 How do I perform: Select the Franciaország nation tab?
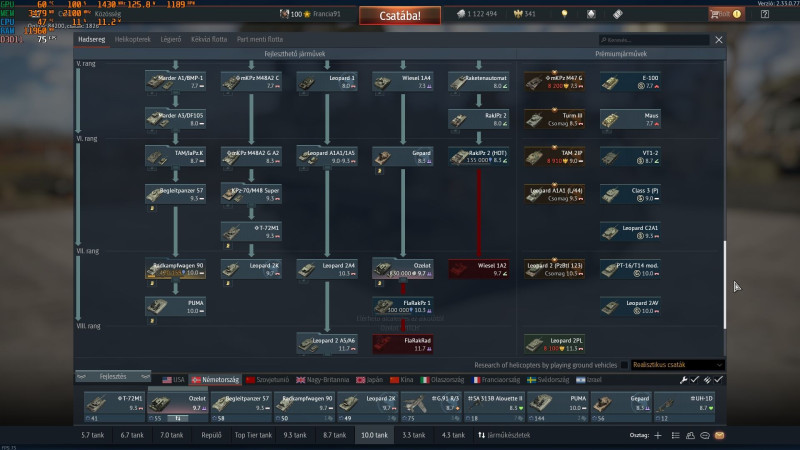496,380
